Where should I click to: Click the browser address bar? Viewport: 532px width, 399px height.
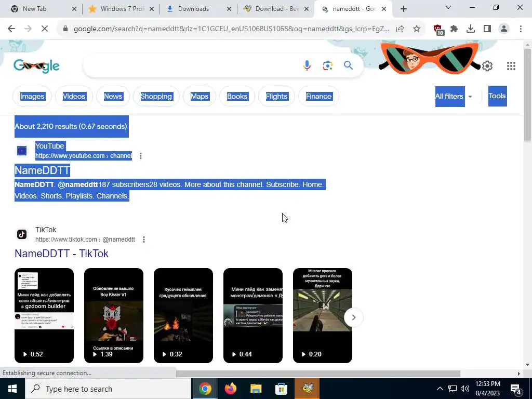(231, 29)
